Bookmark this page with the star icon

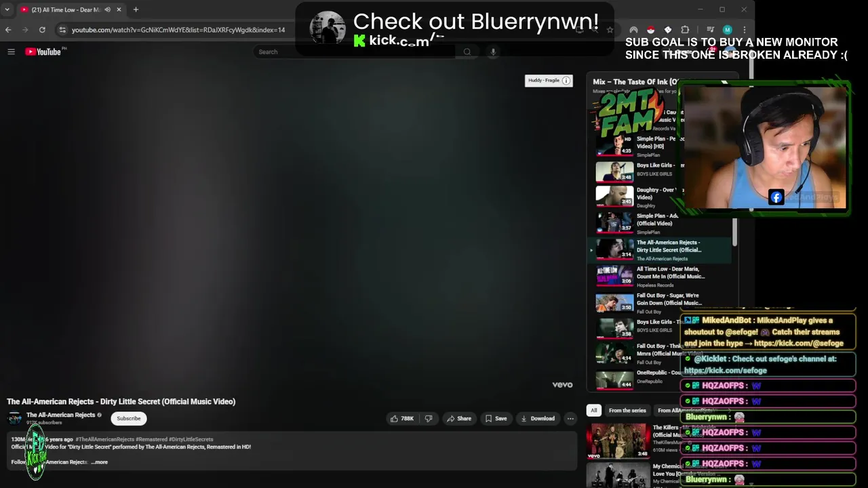[610, 30]
